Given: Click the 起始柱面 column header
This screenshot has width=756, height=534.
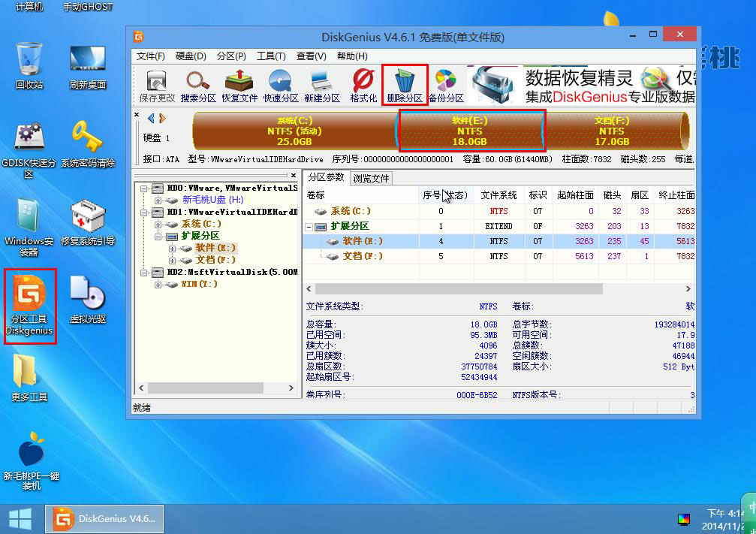Looking at the screenshot, I should [x=575, y=195].
